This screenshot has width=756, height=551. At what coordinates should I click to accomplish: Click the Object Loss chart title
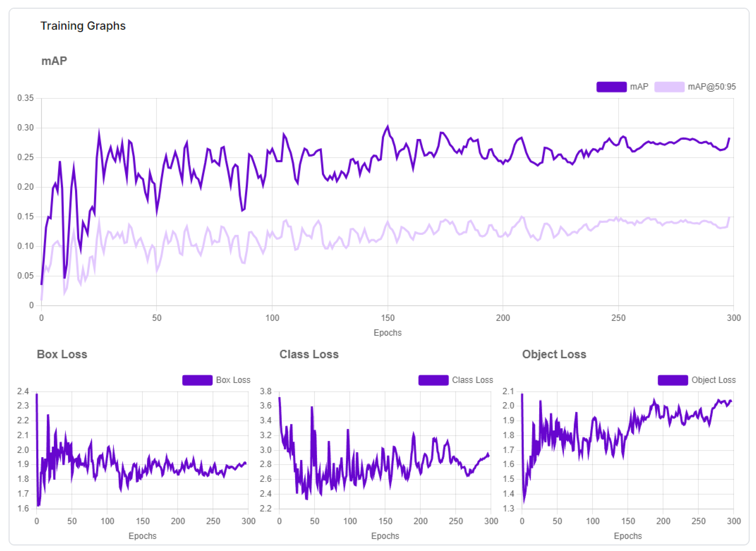click(x=554, y=354)
